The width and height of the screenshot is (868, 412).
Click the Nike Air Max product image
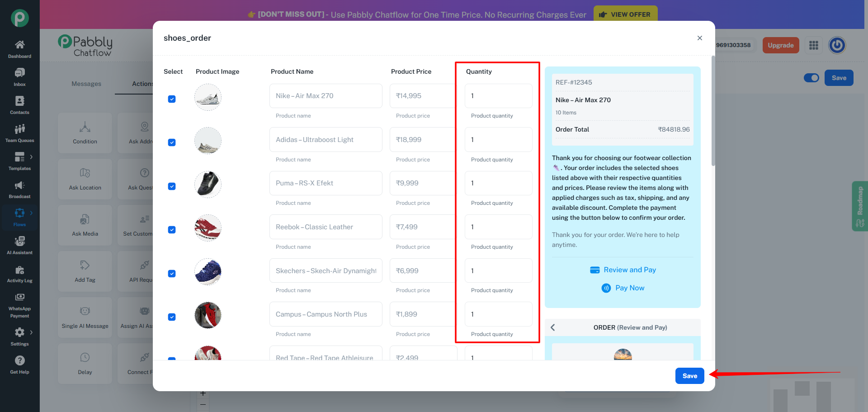point(208,97)
